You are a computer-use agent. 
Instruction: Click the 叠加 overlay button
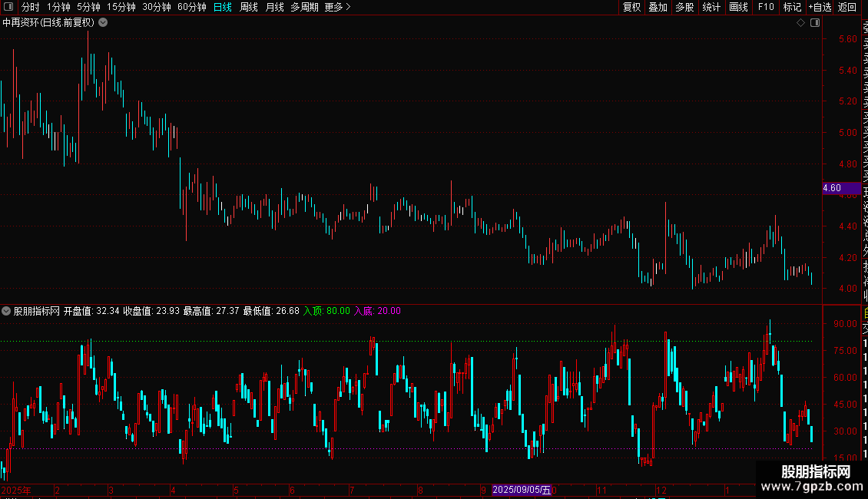tap(658, 7)
